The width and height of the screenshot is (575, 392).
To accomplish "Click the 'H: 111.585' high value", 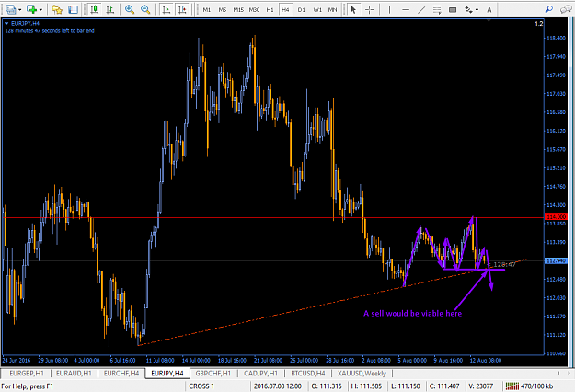I will click(366, 386).
